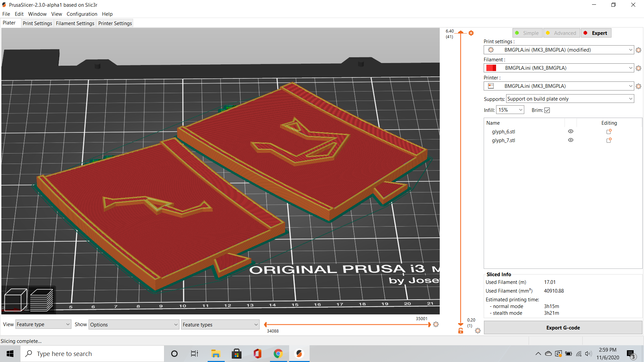Viewport: 644px width, 362px height.
Task: Click the Print settings gear icon
Action: point(638,50)
